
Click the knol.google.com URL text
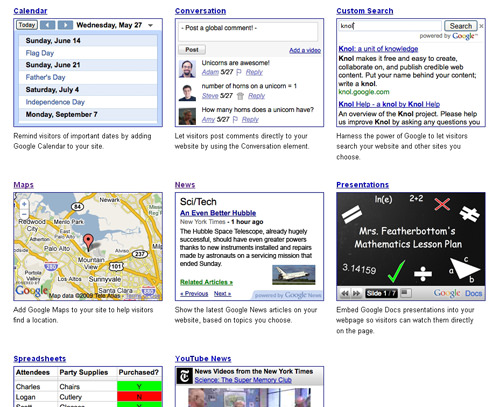pos(364,92)
